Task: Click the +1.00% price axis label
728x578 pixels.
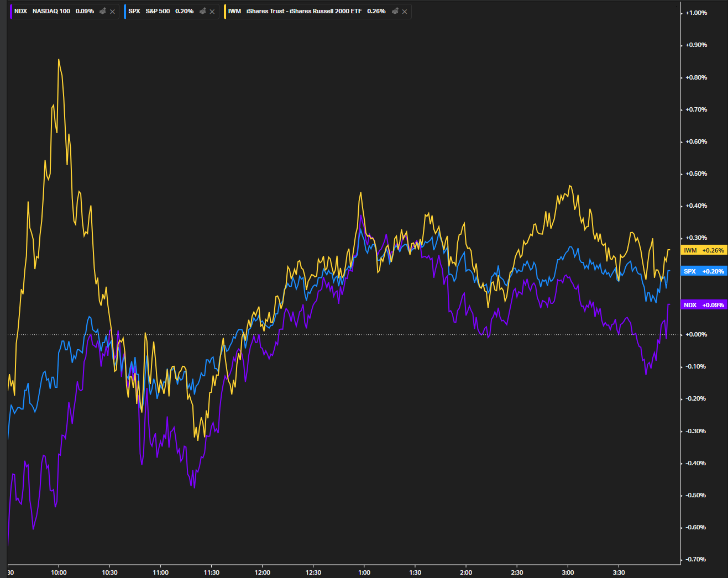Action: point(696,13)
